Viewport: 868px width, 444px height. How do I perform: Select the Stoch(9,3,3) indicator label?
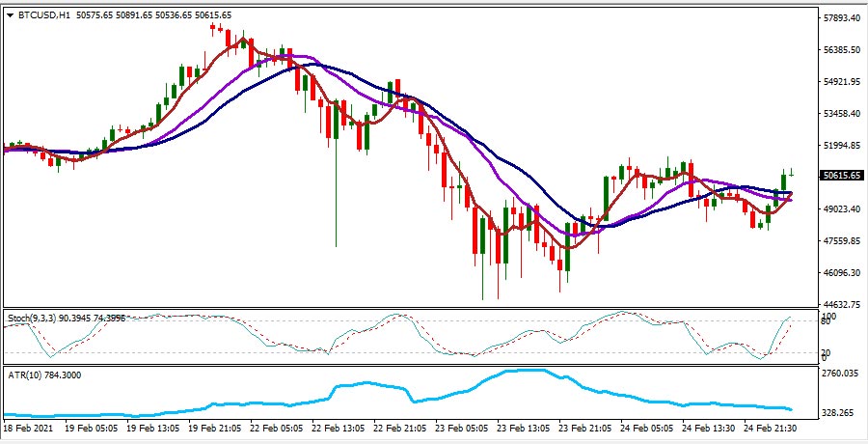tap(32, 318)
